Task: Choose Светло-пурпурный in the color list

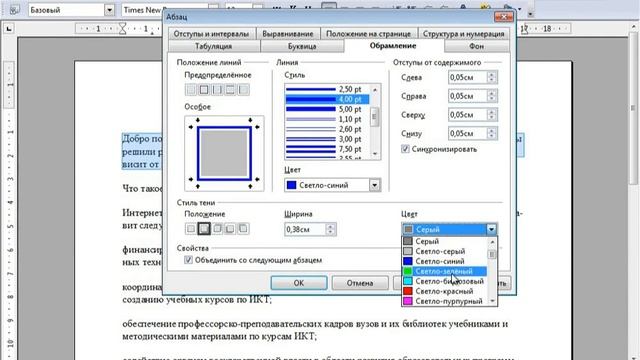Action: (x=444, y=301)
